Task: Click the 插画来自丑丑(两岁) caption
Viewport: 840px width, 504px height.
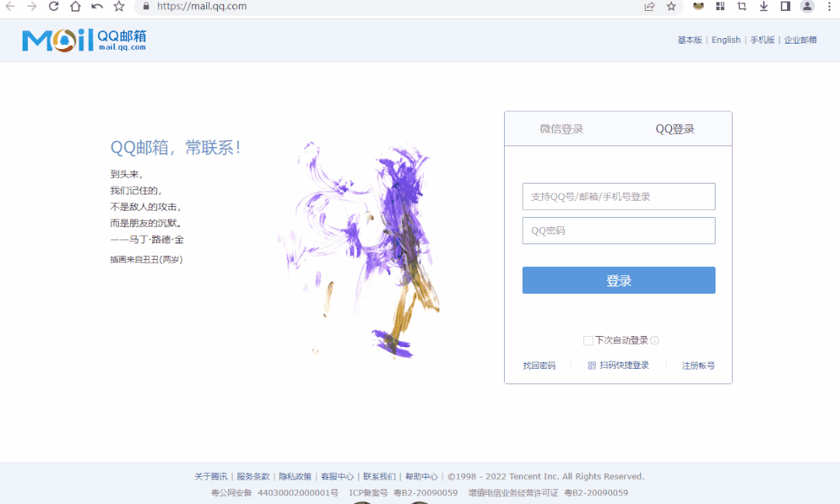Action: [x=146, y=259]
